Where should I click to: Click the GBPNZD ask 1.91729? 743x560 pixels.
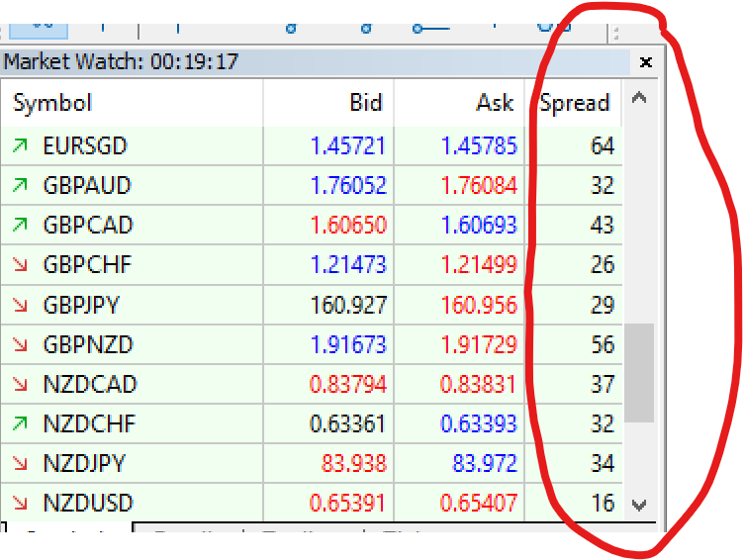(479, 345)
